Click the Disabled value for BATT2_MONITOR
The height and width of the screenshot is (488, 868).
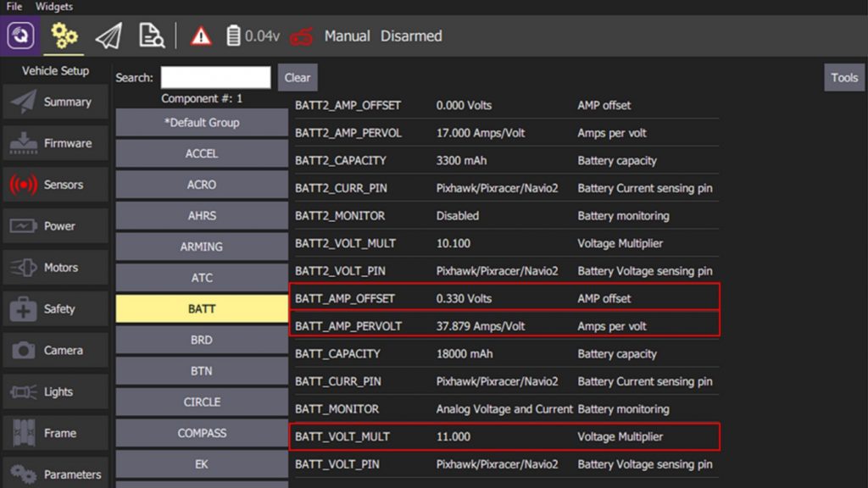click(458, 216)
